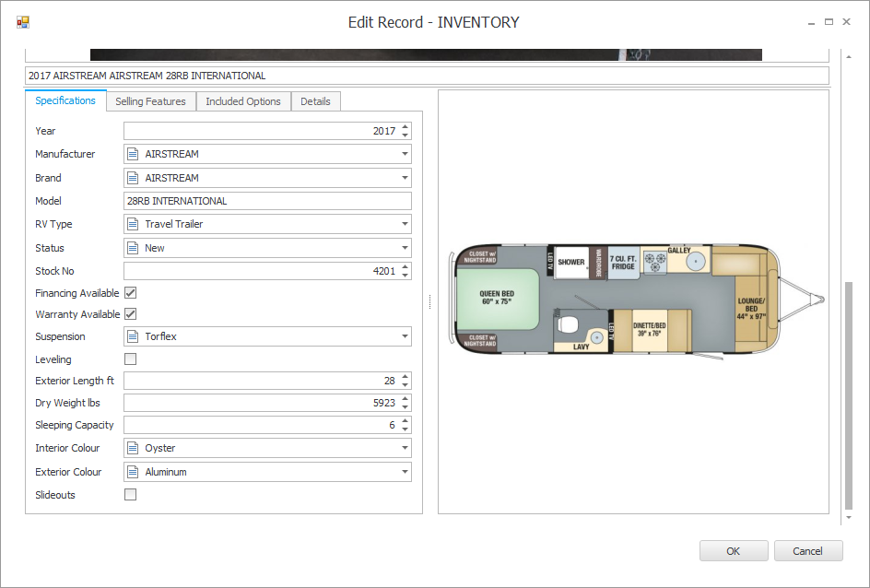Open the Included Options tab

[243, 101]
